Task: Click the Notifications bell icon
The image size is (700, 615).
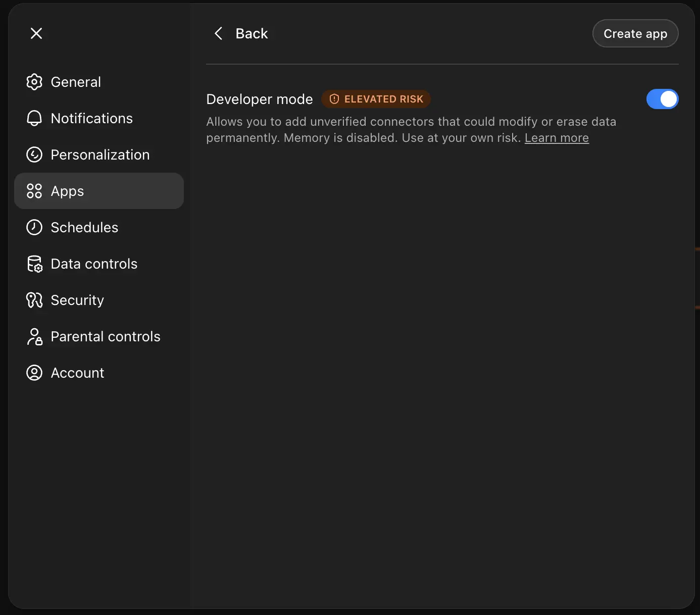Action: [x=34, y=118]
